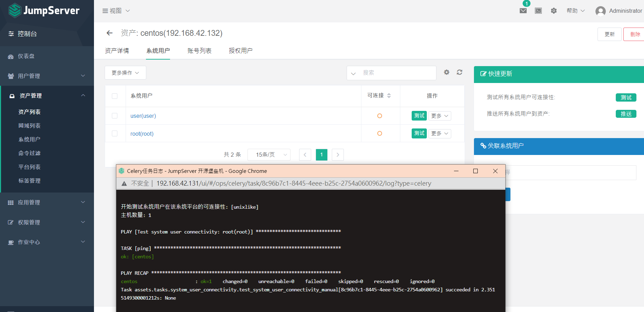Click the 快速更新 edit icon
The height and width of the screenshot is (312, 644).
coord(483,74)
